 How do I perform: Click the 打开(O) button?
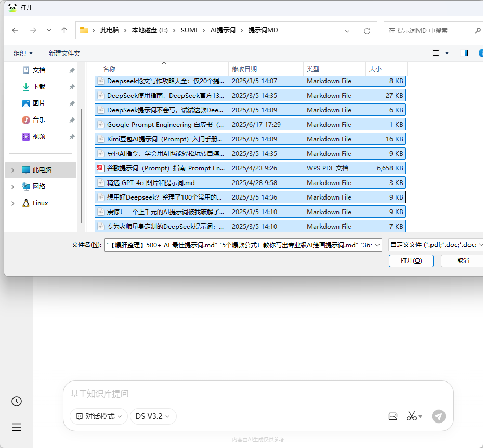point(411,261)
